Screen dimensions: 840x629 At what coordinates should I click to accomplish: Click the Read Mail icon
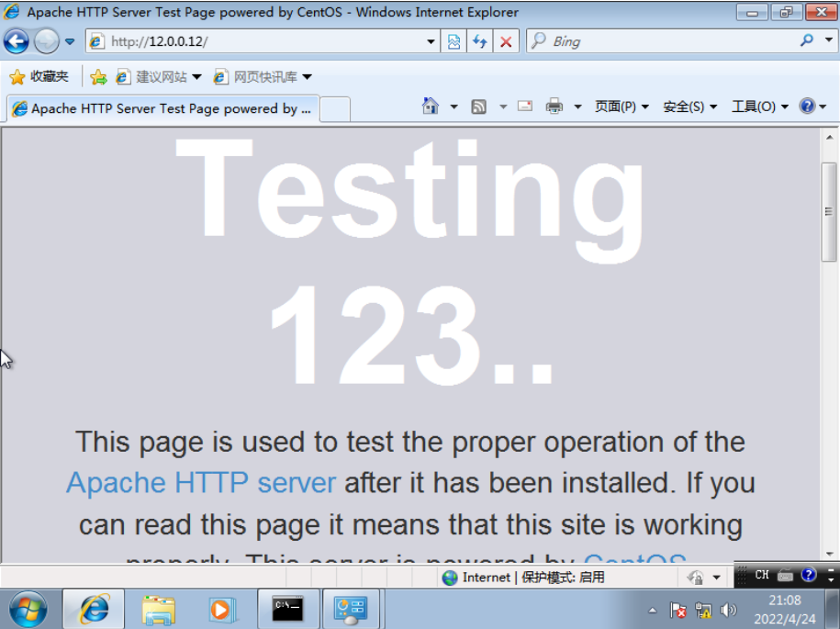pyautogui.click(x=525, y=107)
